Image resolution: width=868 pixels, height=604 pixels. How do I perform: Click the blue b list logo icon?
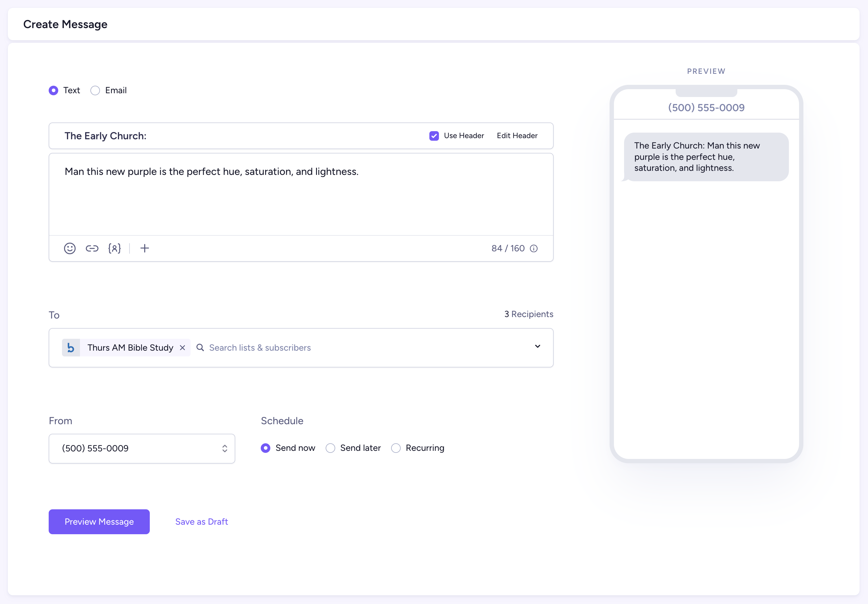tap(71, 347)
